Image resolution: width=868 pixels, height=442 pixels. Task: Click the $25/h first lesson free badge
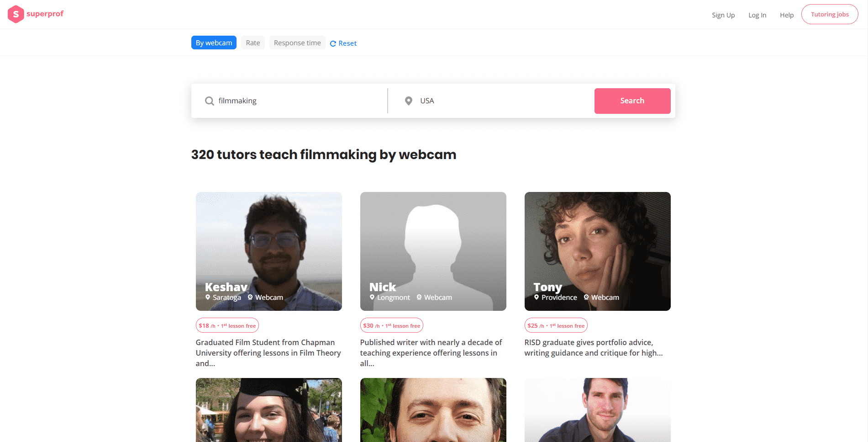click(556, 325)
